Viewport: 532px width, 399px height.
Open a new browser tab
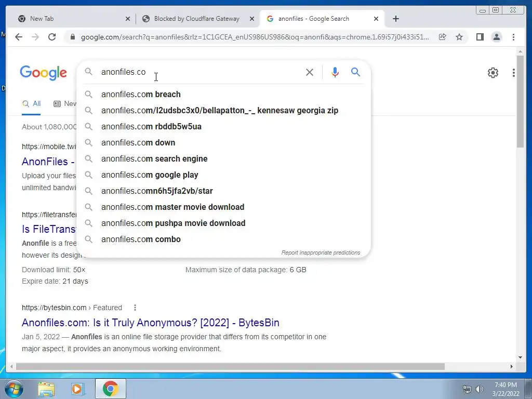click(395, 19)
